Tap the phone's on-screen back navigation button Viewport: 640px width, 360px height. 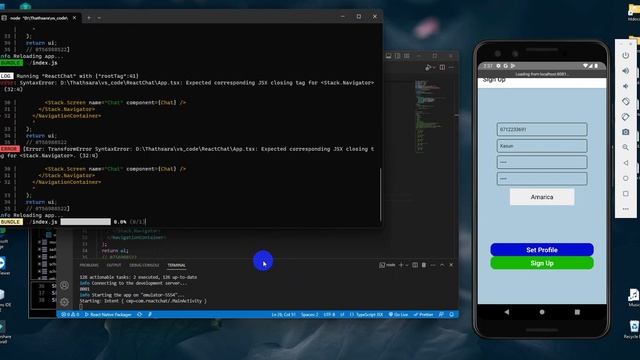[507, 312]
